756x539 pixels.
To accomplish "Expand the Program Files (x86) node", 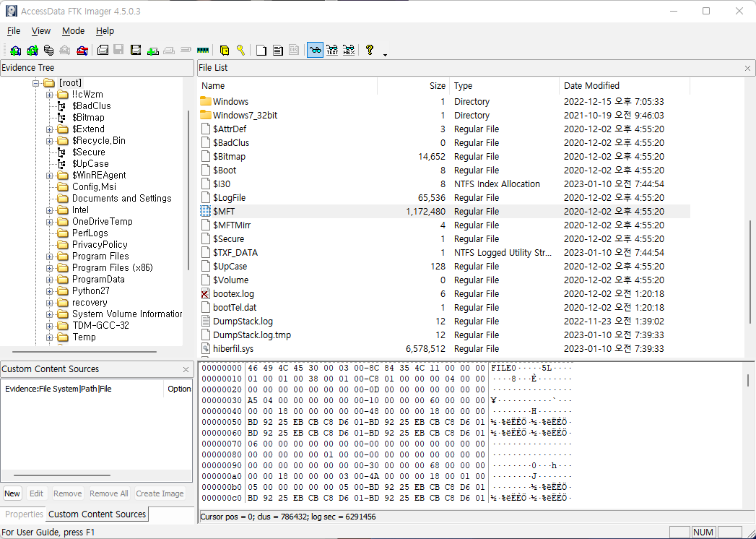I will pyautogui.click(x=49, y=268).
